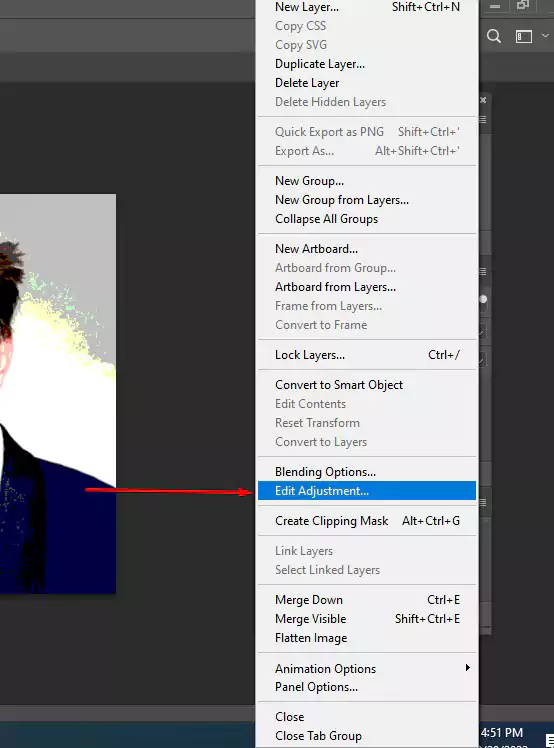Click the highlighted Edit Adjustment... item
This screenshot has width=554, height=748.
click(x=367, y=491)
